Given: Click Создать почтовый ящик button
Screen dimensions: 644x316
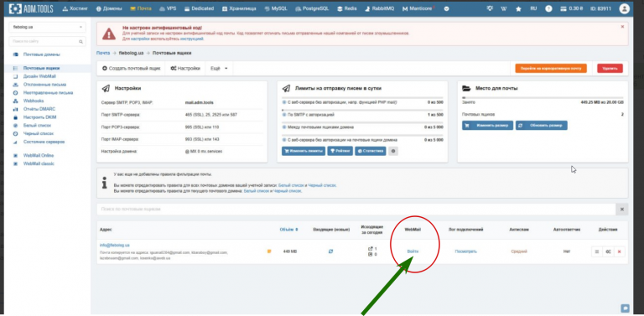Looking at the screenshot, I should (x=132, y=69).
